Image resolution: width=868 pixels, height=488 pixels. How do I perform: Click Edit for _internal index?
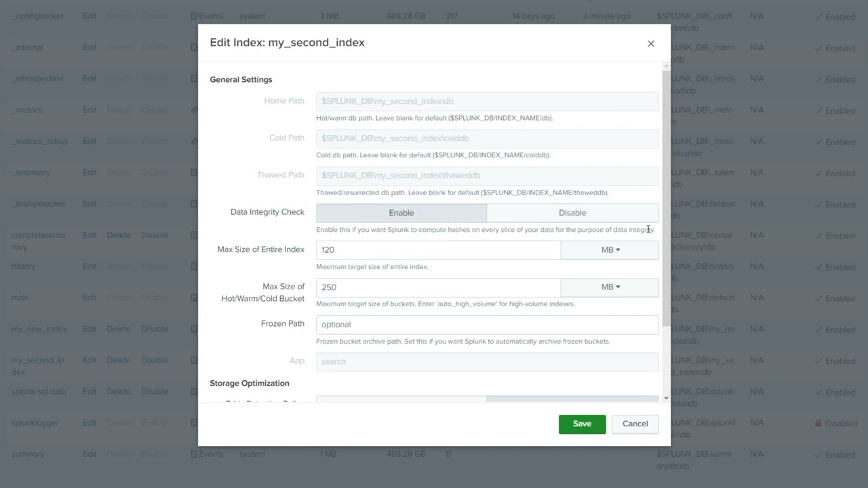pyautogui.click(x=90, y=47)
